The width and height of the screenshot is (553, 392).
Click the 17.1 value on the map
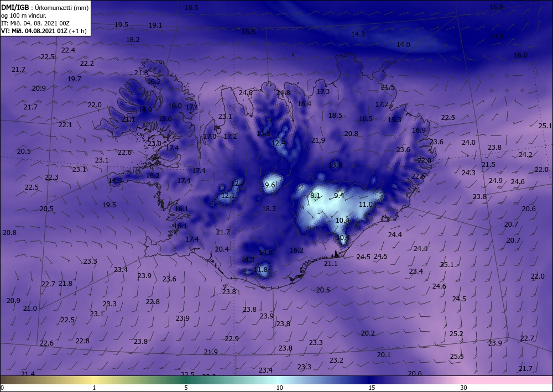(x=192, y=107)
